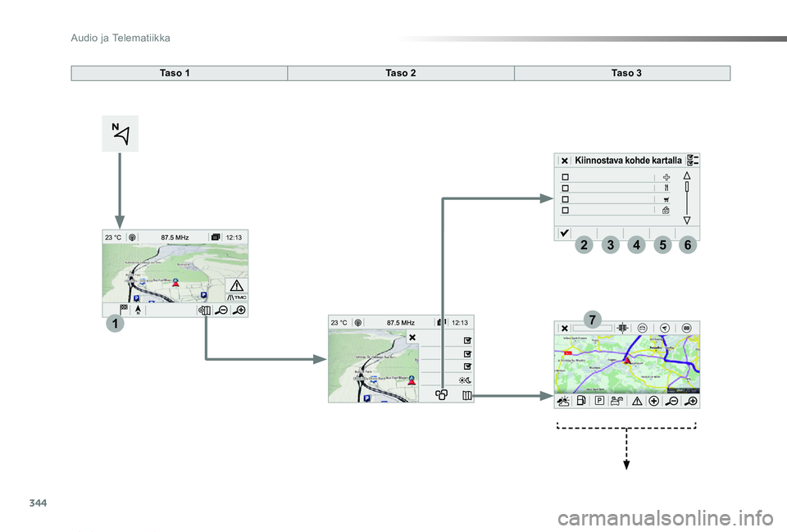This screenshot has height=532, width=787.
Task: Tap the radio signal icon in Taso 1 status bar
Action: point(132,238)
